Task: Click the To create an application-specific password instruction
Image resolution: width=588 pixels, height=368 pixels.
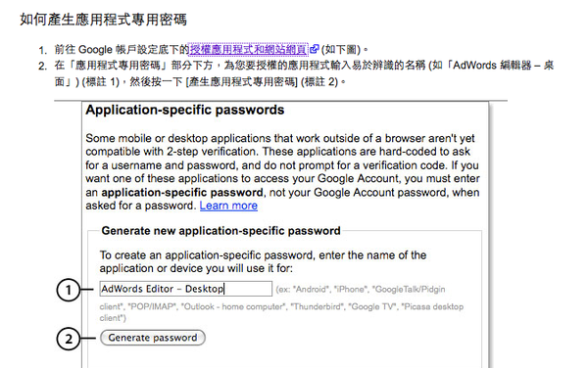Action: tap(263, 261)
